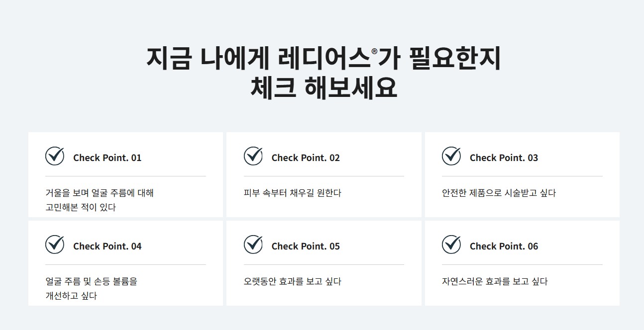The width and height of the screenshot is (644, 330).
Task: Click the checkmark icon for Check Point. 01
Action: click(x=55, y=156)
